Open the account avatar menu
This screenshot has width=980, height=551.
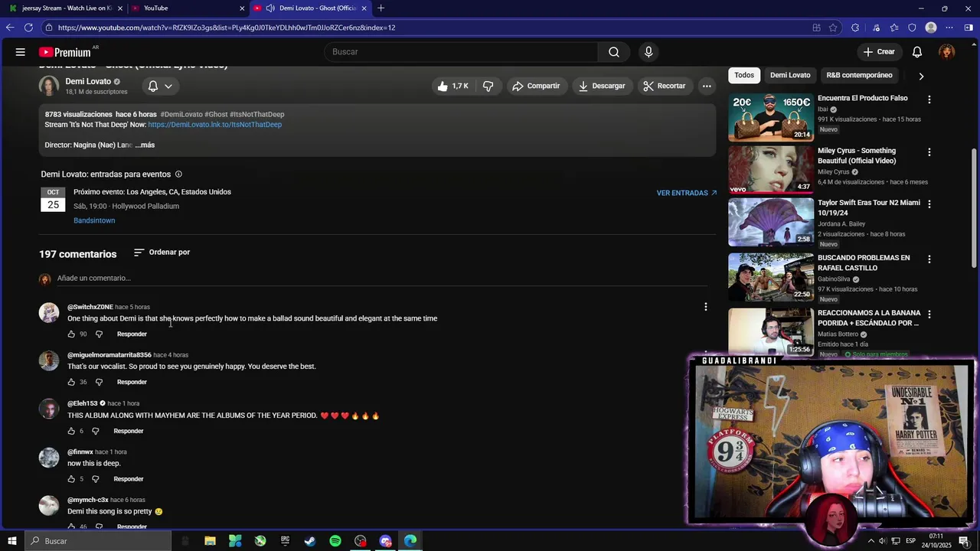coord(947,52)
